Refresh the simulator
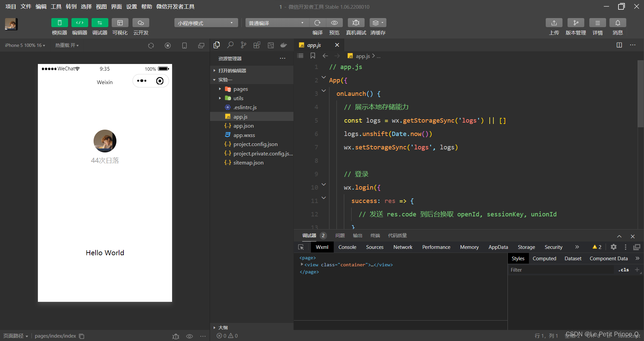Screen dimensions: 644x341 pyautogui.click(x=151, y=46)
